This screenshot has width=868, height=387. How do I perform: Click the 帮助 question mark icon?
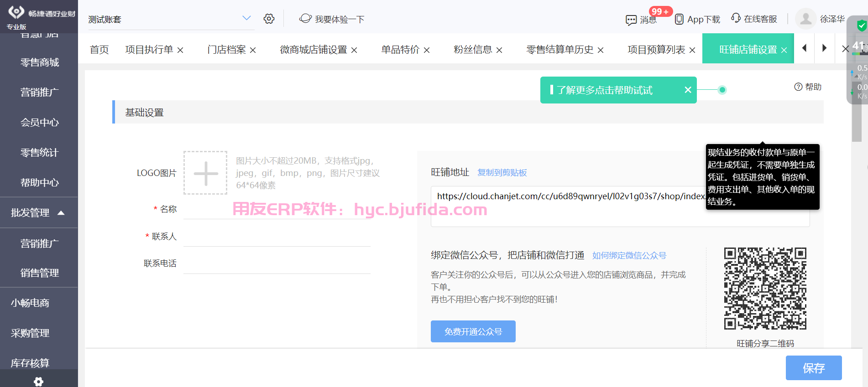798,87
